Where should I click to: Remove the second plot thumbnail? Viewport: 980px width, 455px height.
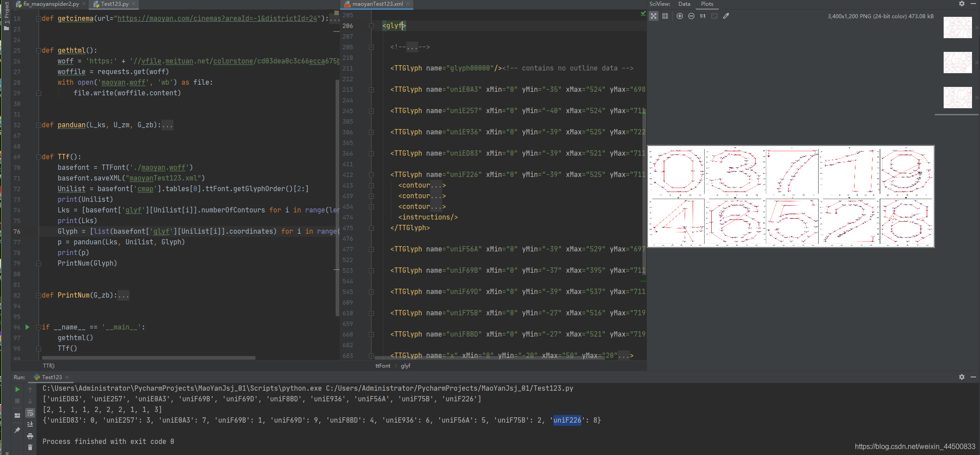click(976, 63)
